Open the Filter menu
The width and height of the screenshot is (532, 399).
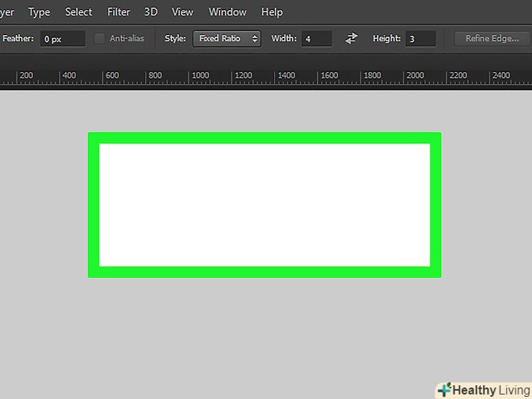click(118, 12)
